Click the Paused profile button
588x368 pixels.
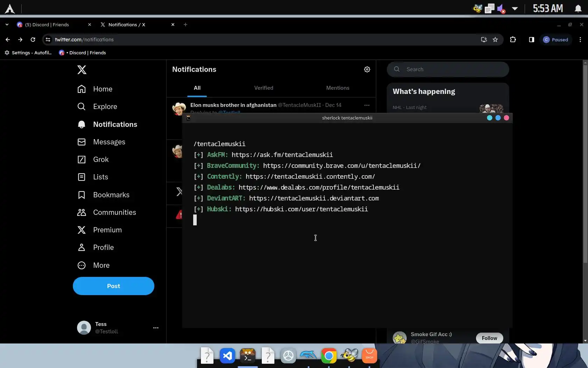[x=556, y=40]
